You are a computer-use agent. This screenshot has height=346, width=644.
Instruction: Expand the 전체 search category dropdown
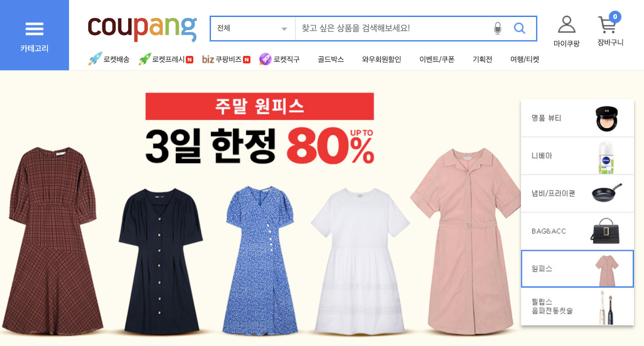253,29
